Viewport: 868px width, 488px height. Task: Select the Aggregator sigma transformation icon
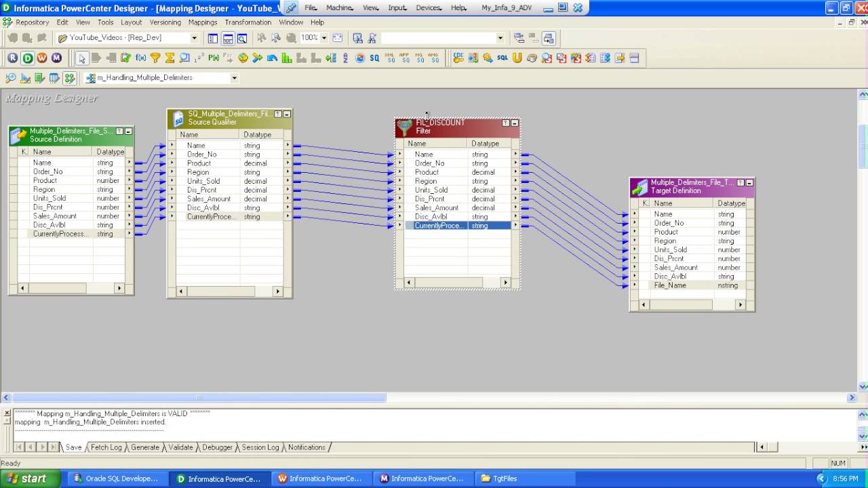click(170, 58)
